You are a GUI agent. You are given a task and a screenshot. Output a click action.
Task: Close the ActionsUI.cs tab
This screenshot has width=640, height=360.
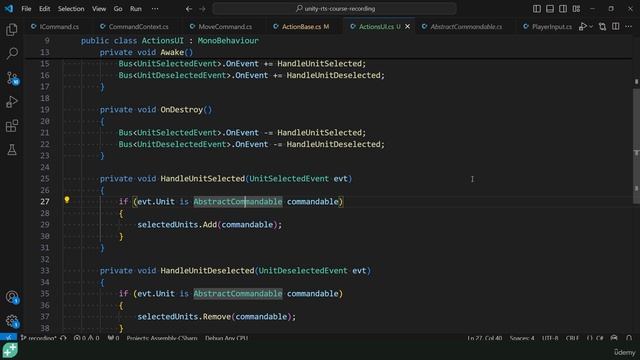tap(407, 27)
